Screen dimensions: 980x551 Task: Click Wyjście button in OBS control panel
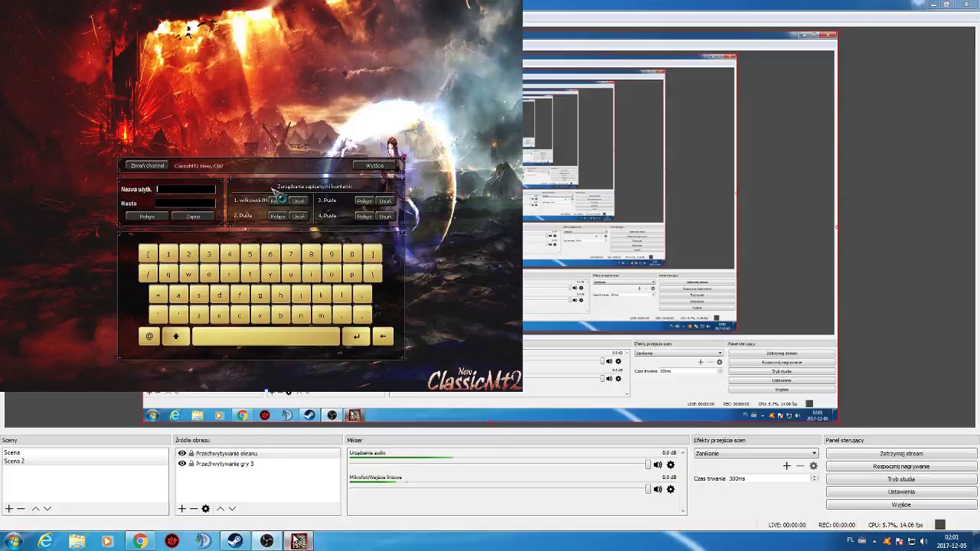(901, 505)
